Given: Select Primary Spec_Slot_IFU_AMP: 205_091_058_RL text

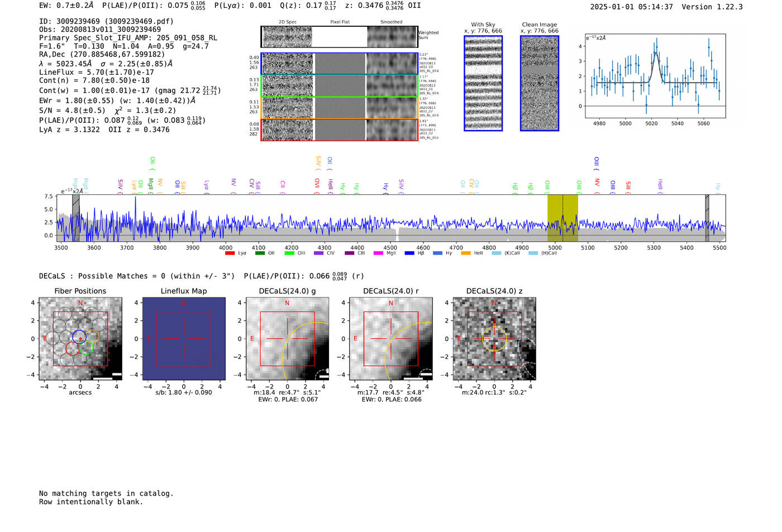Looking at the screenshot, I should click(128, 38).
